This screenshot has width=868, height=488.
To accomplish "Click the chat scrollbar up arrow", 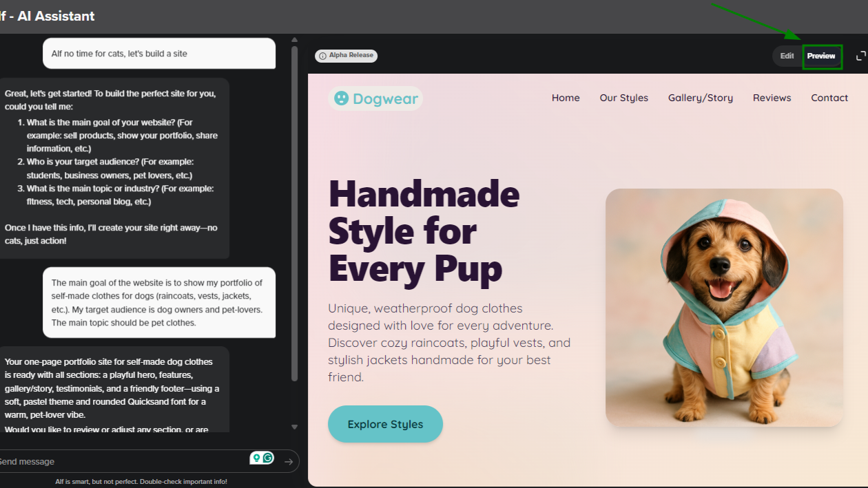I will [x=295, y=40].
